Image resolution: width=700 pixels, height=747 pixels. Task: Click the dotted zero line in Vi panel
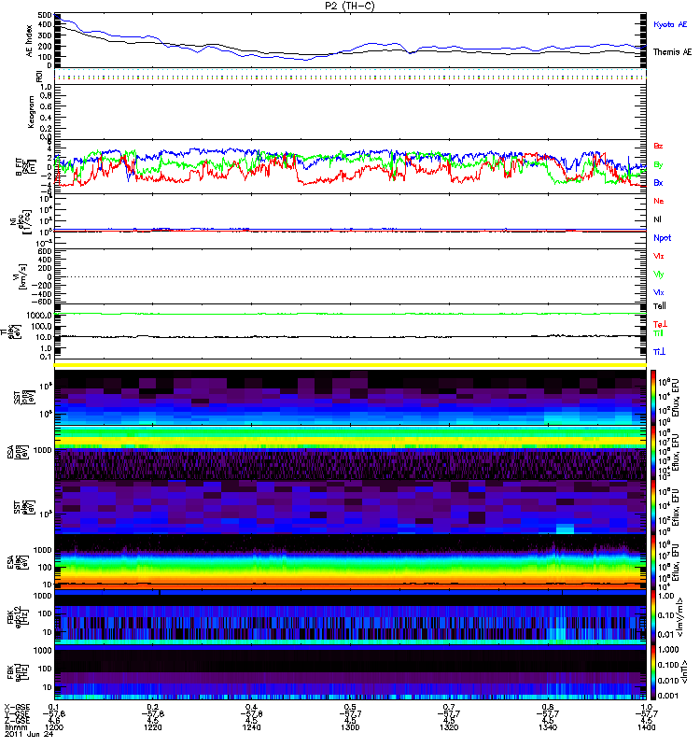click(350, 276)
